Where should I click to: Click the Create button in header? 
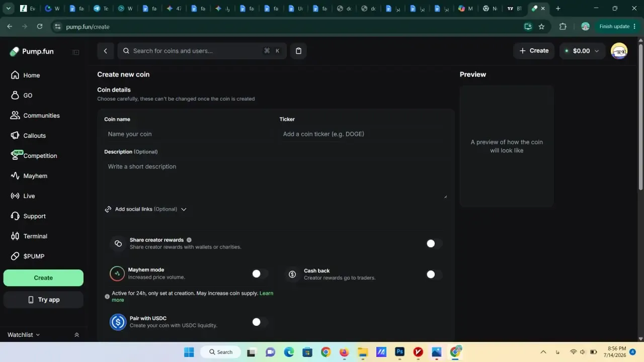tap(534, 51)
